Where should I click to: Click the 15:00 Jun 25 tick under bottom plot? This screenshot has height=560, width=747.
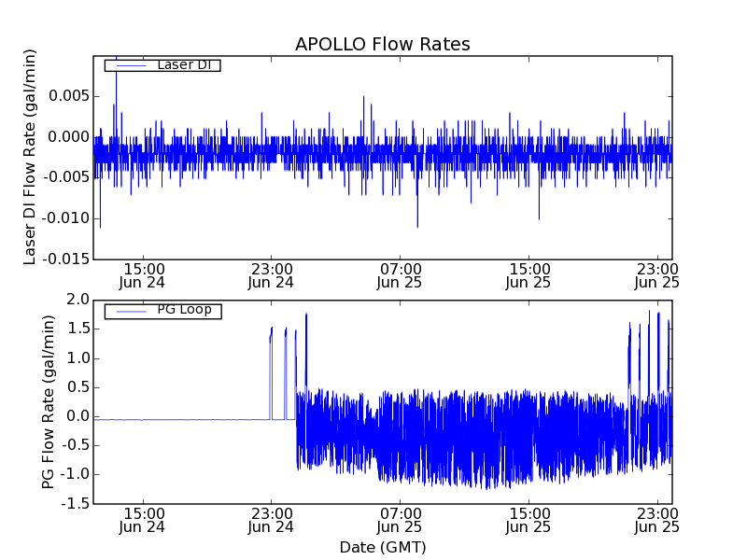point(529,520)
